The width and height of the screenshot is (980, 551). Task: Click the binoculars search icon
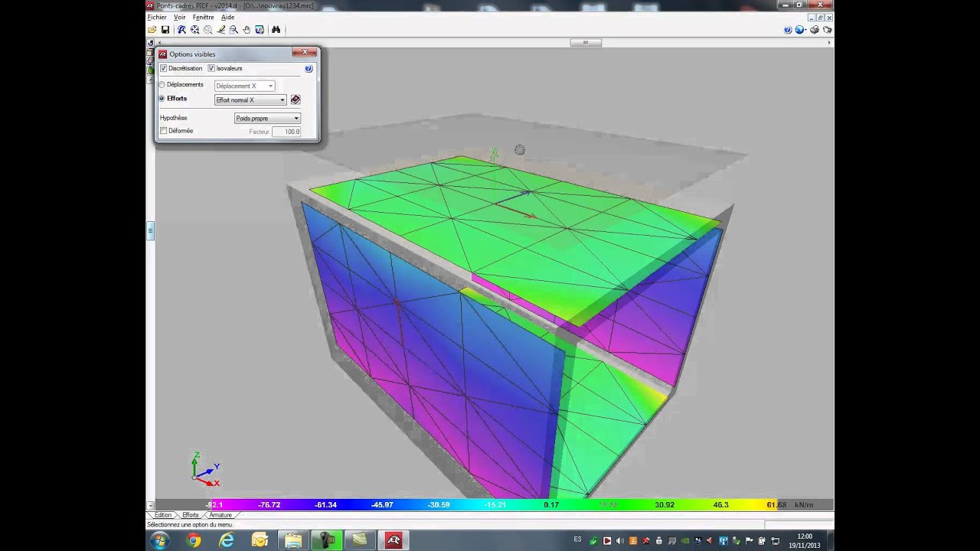[276, 30]
